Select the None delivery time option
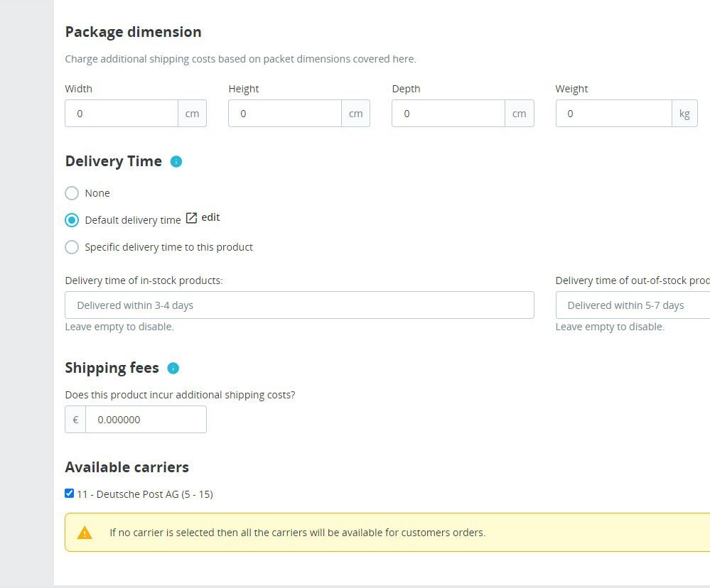This screenshot has width=710, height=588. pyautogui.click(x=72, y=193)
